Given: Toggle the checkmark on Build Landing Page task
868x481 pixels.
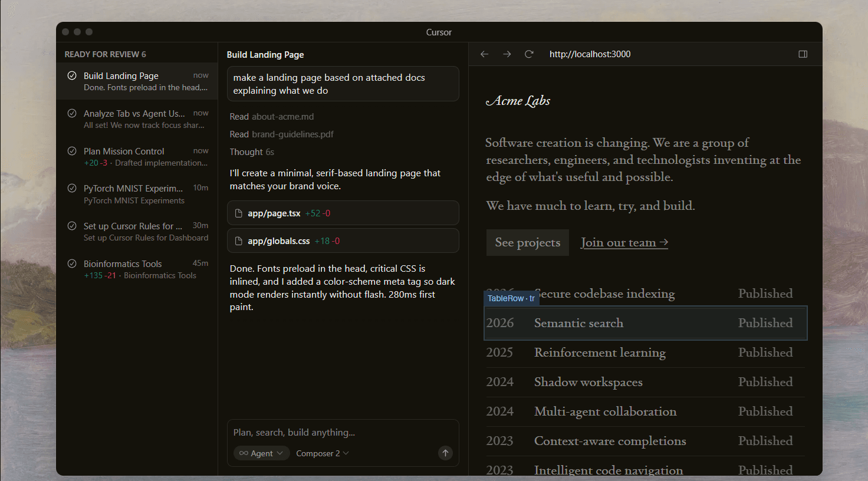Looking at the screenshot, I should point(71,75).
